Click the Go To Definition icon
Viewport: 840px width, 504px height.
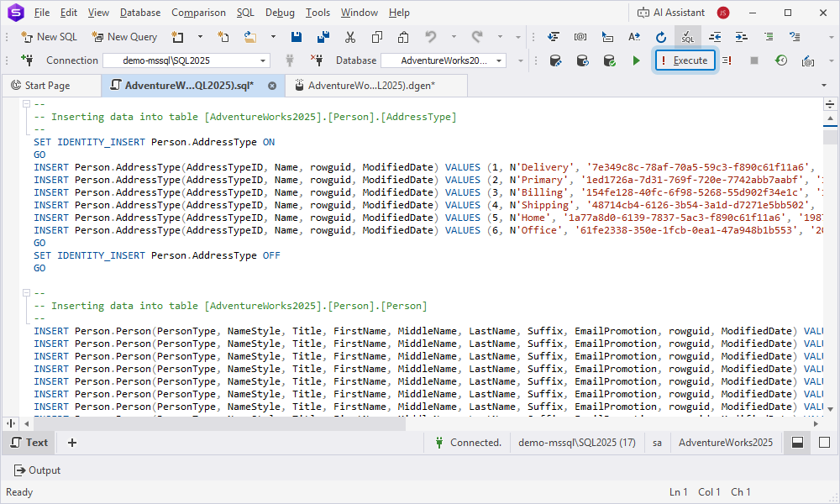pos(607,37)
